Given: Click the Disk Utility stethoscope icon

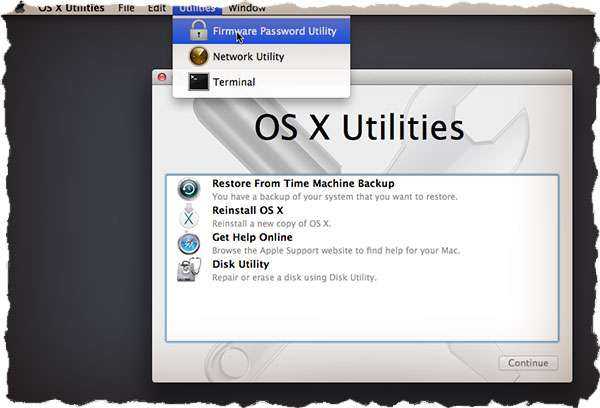Looking at the screenshot, I should point(189,269).
